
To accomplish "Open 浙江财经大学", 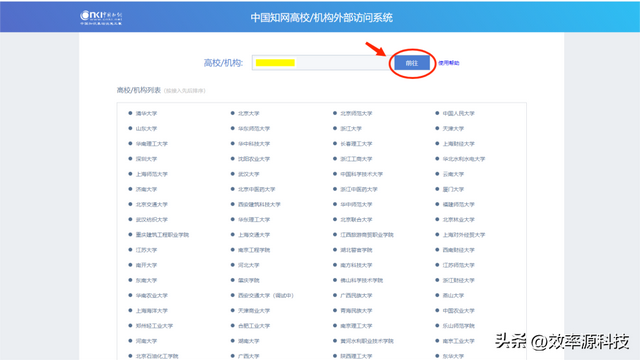I will [x=459, y=280].
